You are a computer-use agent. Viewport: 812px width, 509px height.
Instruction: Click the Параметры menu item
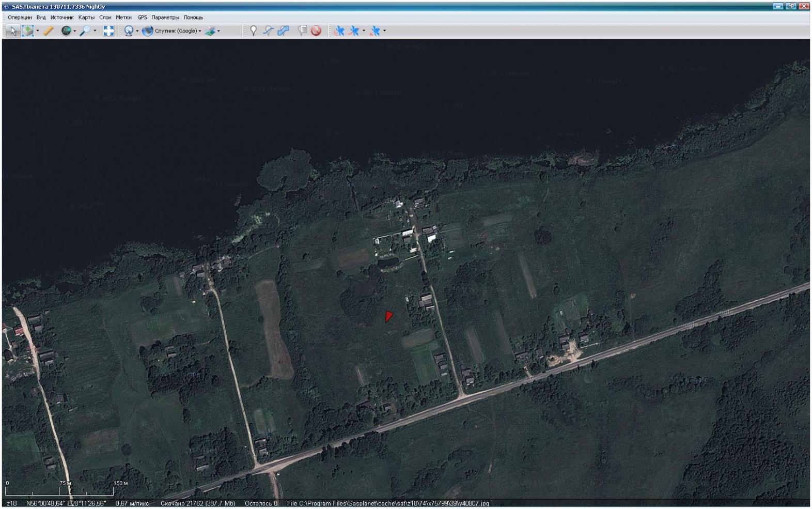coord(165,18)
